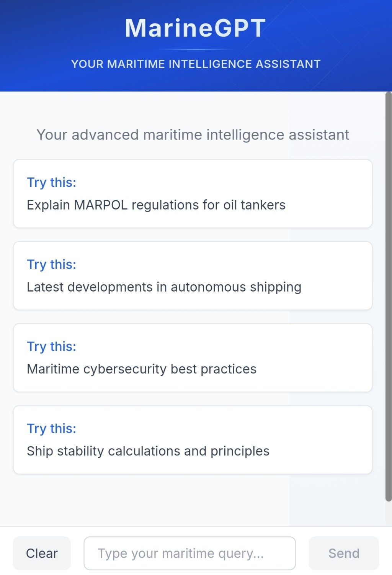Image resolution: width=392 pixels, height=575 pixels.
Task: Select text 'Explain MARPOL regulations for oil tankers'
Action: click(156, 205)
